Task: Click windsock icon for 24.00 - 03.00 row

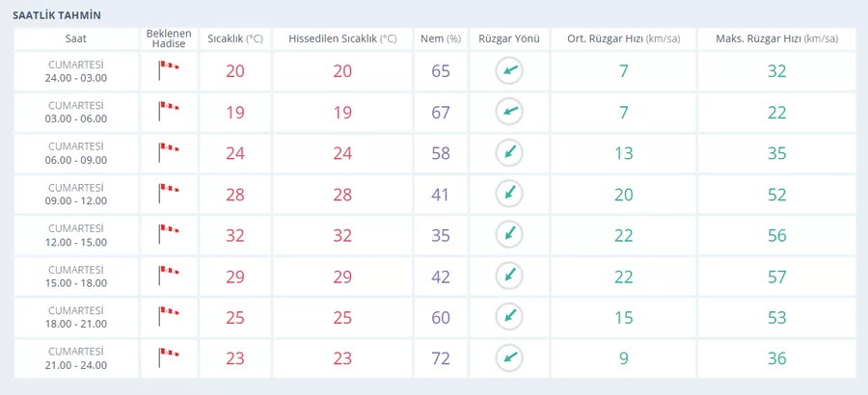Action: point(168,71)
